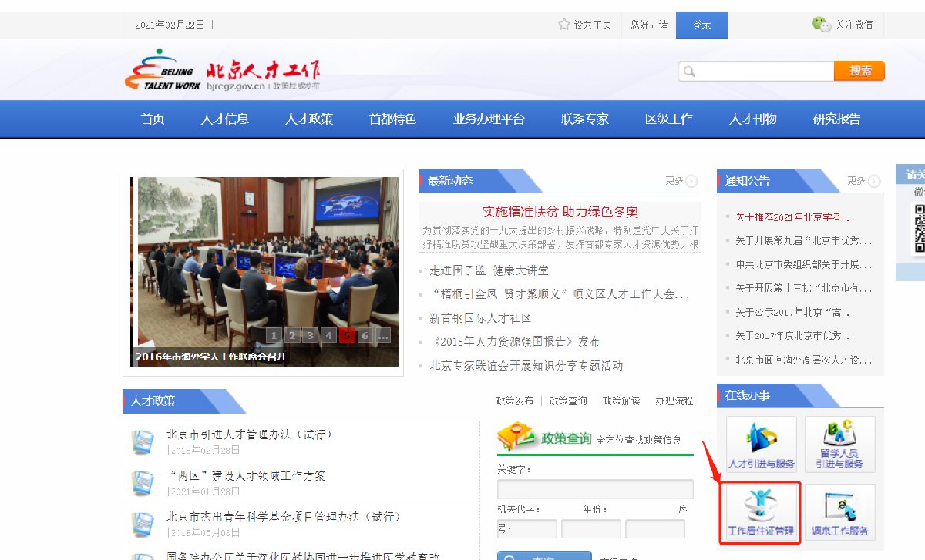Open 区级工作 navigation item
This screenshot has height=560, width=925.
pyautogui.click(x=669, y=119)
